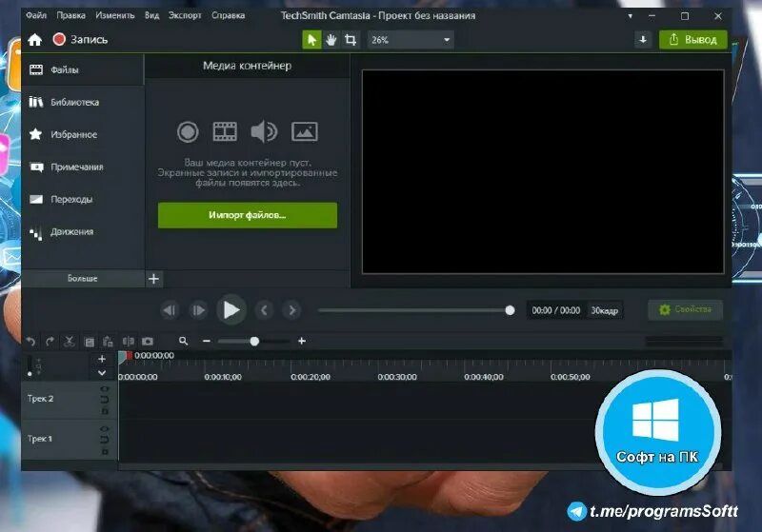Open the Примечания annotations tab
Viewport: 762px width, 532px height.
pos(83,167)
